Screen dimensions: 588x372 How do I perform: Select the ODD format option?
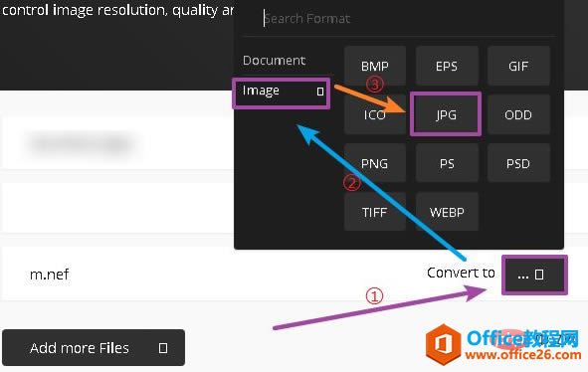tap(518, 114)
